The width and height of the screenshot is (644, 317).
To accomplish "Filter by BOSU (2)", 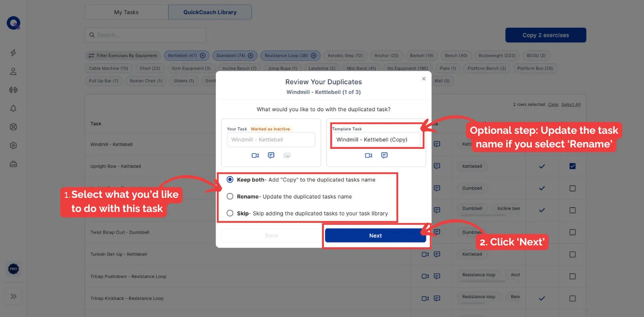I will tap(536, 56).
